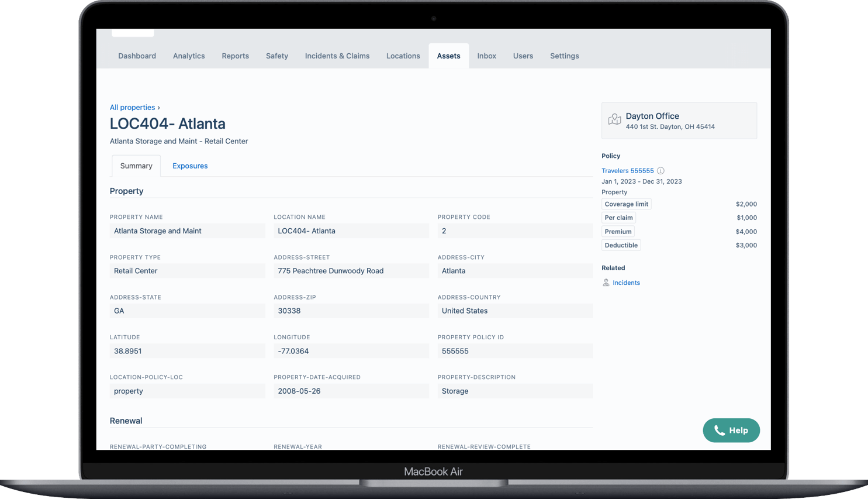Navigate to Incidents & Claims
Viewport: 868px width, 499px height.
tap(337, 56)
